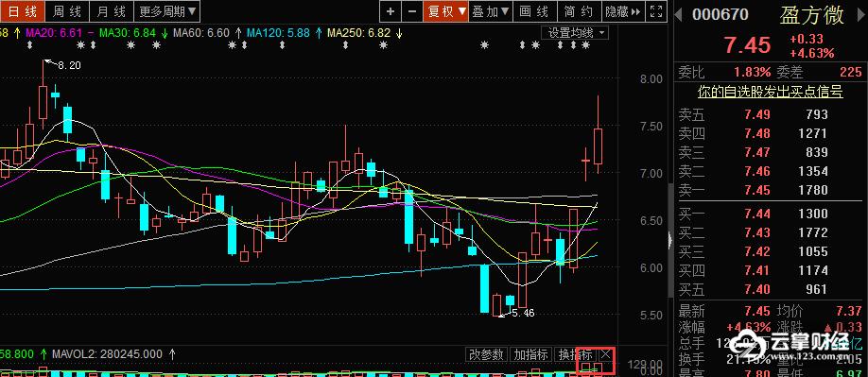Select 卖二 row at 7.46
Image resolution: width=868 pixels, height=377 pixels.
[770, 171]
